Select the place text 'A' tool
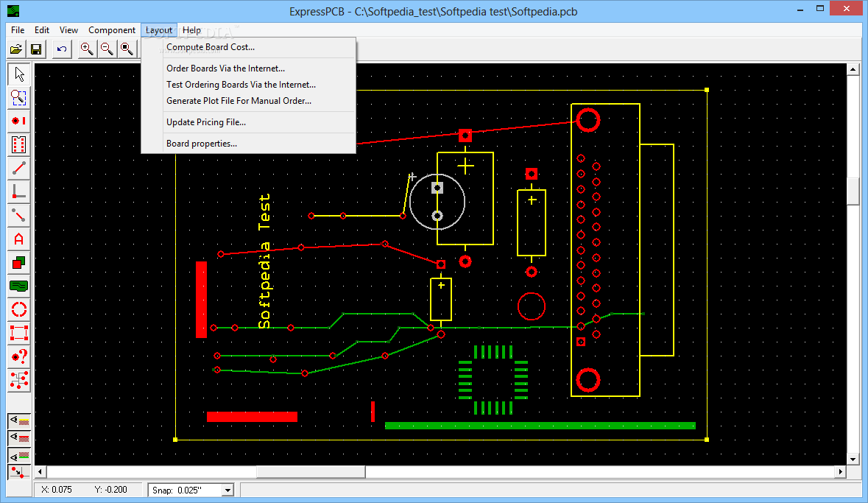 pos(19,239)
